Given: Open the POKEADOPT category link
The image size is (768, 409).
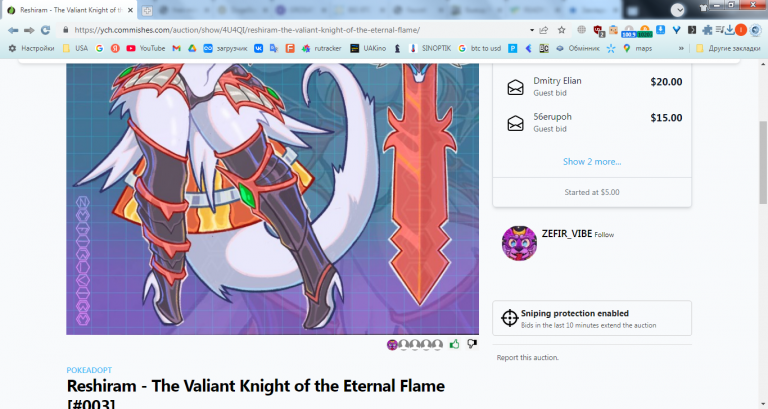Looking at the screenshot, I should (89, 370).
